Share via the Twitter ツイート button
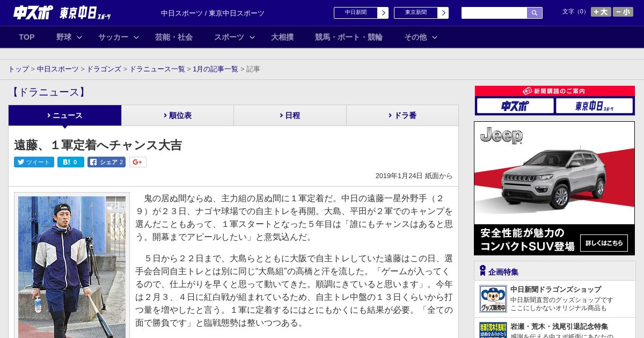 pos(34,162)
